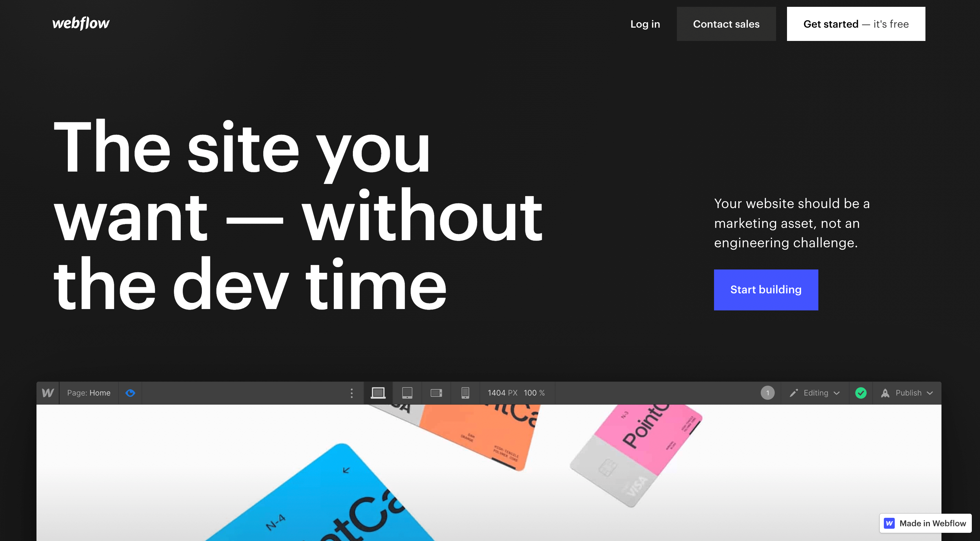Select Contact sales menu item
Screen dimensions: 980x541
[726, 23]
